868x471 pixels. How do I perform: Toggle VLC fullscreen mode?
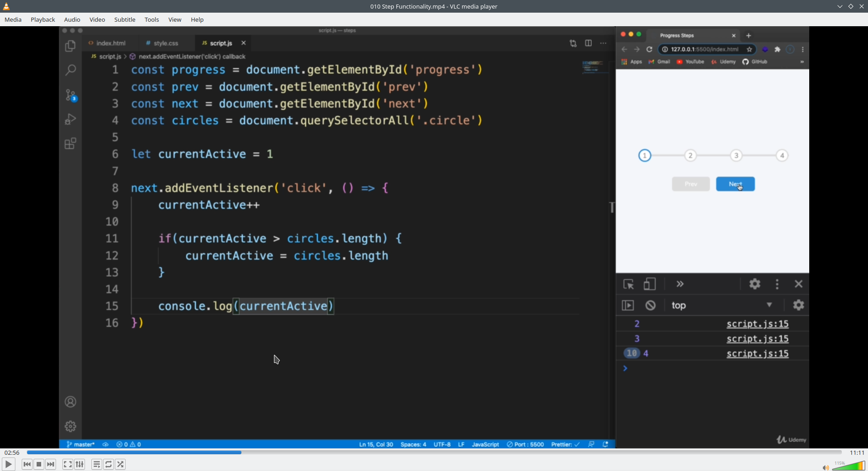68,464
